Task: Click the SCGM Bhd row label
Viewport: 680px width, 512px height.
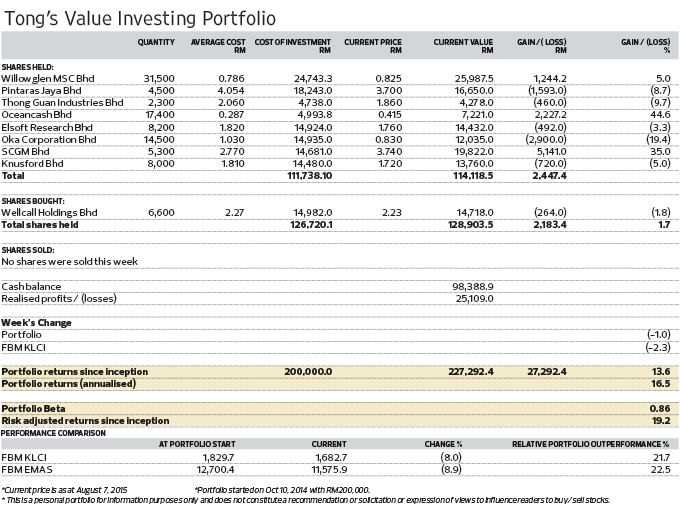Action: (x=25, y=152)
